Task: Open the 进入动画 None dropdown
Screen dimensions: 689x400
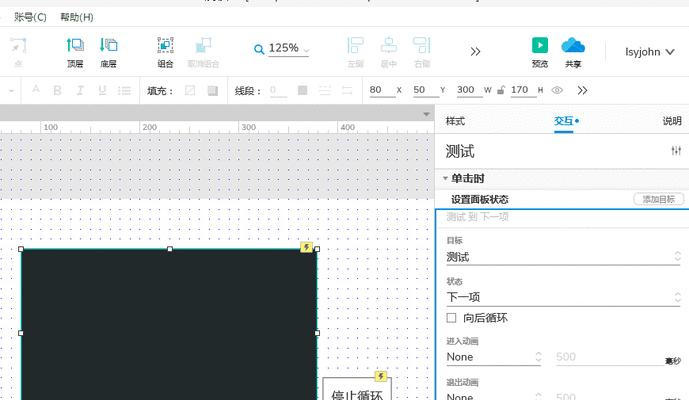Action: point(494,357)
